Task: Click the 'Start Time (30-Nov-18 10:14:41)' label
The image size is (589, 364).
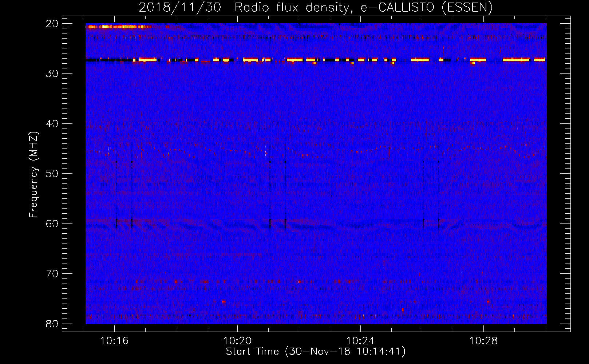Action: pos(316,352)
